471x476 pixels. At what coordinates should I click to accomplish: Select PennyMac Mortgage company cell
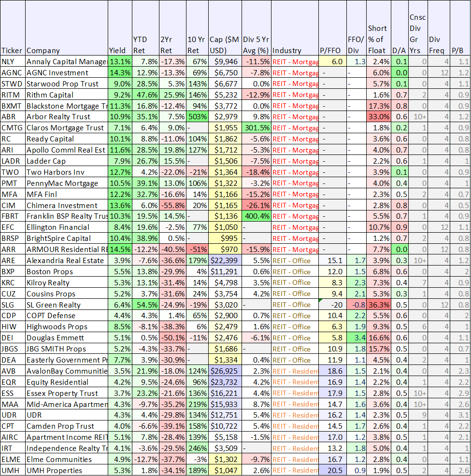point(67,183)
